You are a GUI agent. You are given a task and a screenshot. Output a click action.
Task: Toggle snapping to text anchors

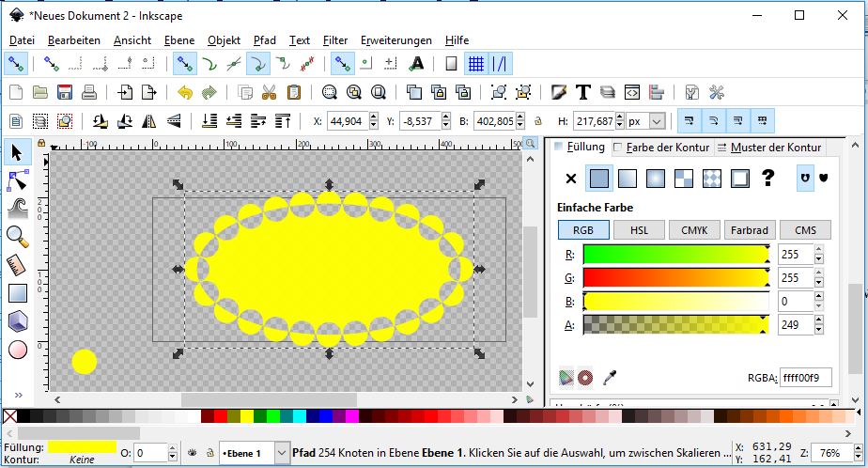click(416, 64)
